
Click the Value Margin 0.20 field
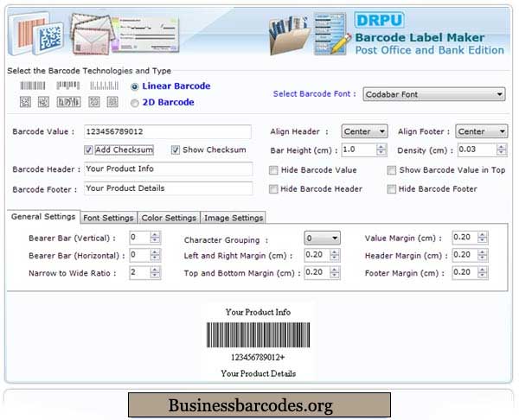pyautogui.click(x=465, y=238)
